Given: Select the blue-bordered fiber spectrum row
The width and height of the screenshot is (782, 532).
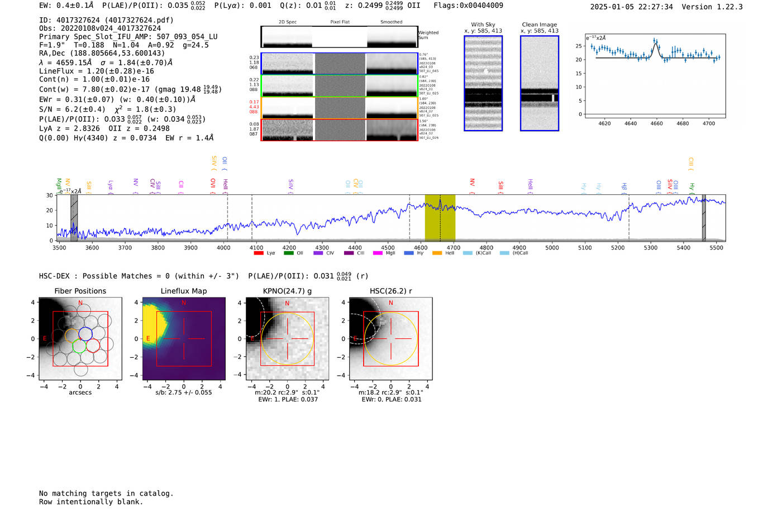Looking at the screenshot, I should [340, 64].
